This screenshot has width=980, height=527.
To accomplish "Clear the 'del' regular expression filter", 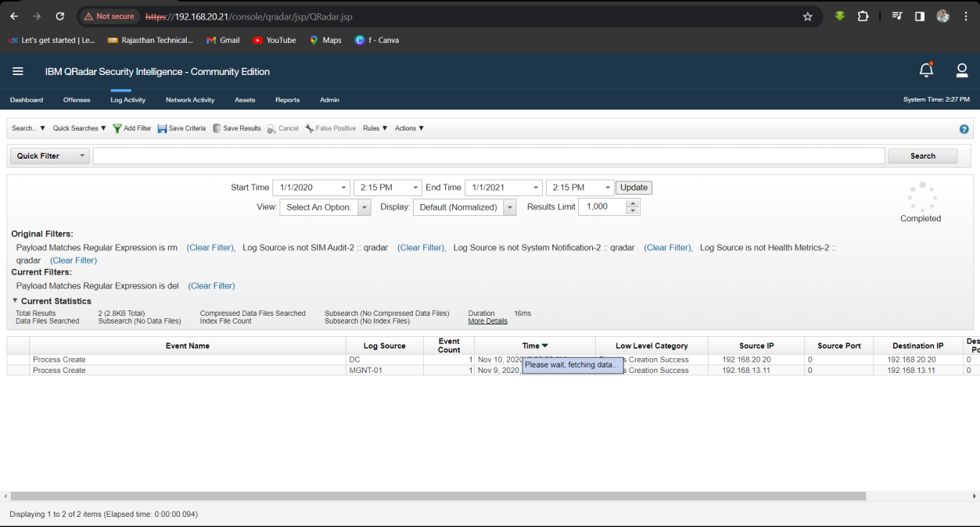I will (x=212, y=286).
